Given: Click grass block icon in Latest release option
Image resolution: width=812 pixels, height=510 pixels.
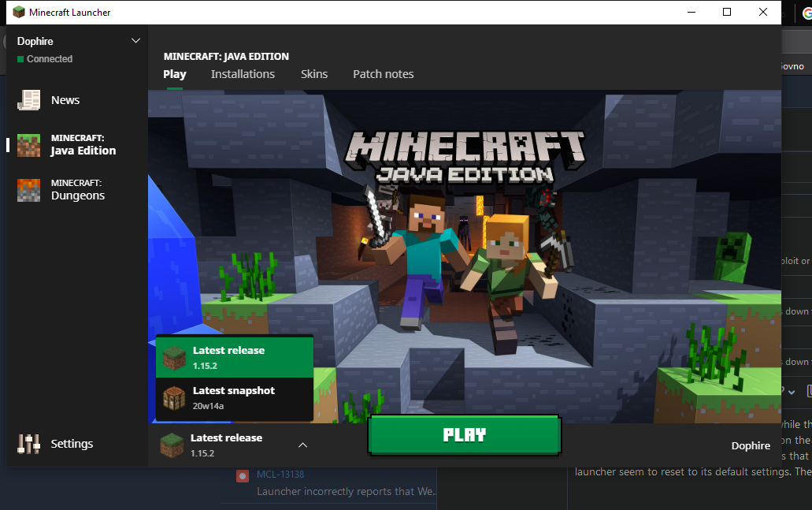Looking at the screenshot, I should 174,358.
